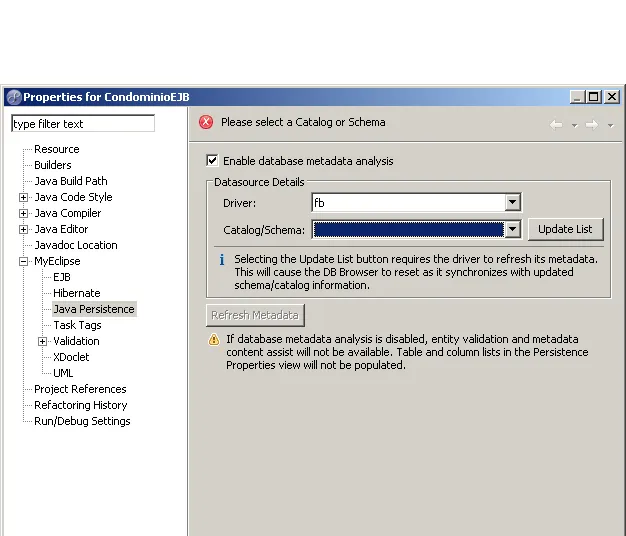The height and width of the screenshot is (536, 626).
Task: Click the yellow warning triangle icon
Action: coord(214,339)
